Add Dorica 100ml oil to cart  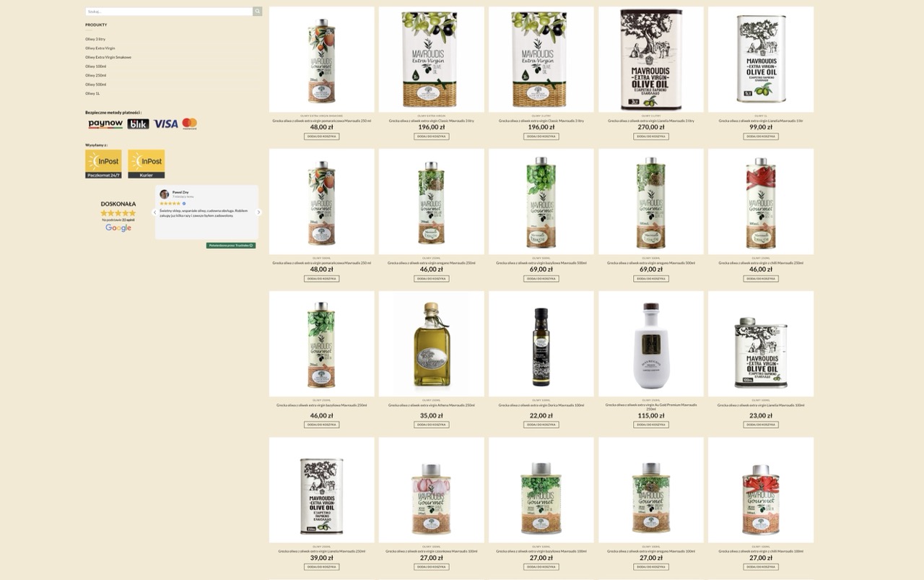point(541,425)
